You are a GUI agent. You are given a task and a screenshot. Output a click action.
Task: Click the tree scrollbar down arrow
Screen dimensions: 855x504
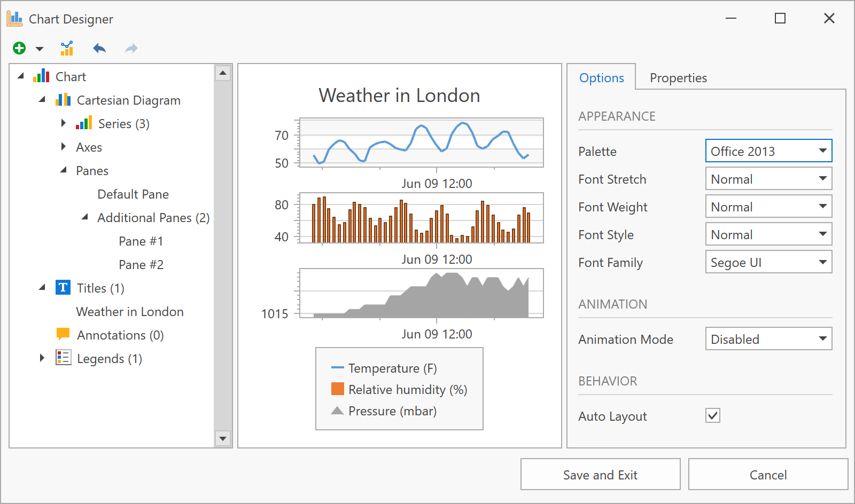(x=223, y=439)
